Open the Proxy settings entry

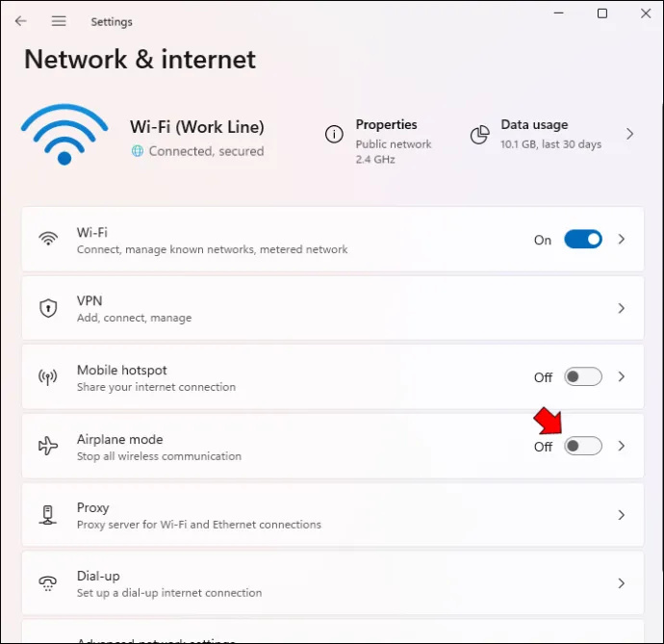click(x=333, y=515)
